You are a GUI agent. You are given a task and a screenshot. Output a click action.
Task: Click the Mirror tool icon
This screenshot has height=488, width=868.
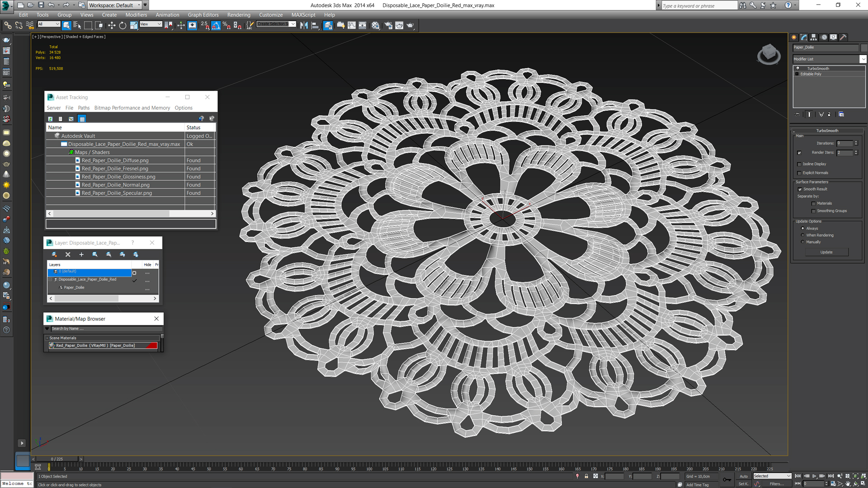[304, 26]
